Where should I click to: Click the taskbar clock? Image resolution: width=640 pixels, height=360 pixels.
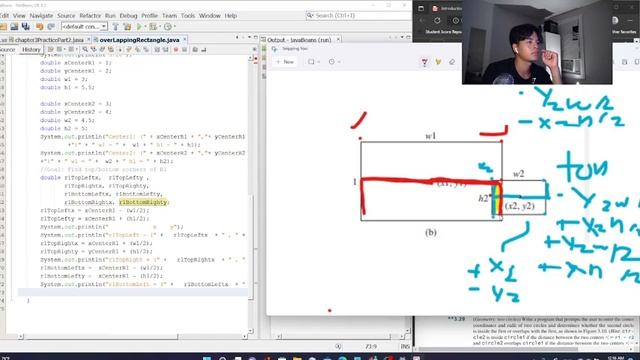pos(616,358)
